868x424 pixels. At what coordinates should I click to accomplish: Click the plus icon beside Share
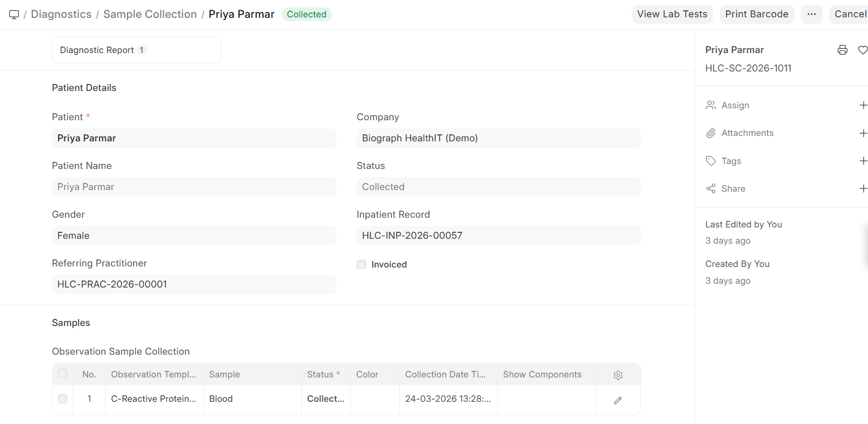pyautogui.click(x=863, y=188)
